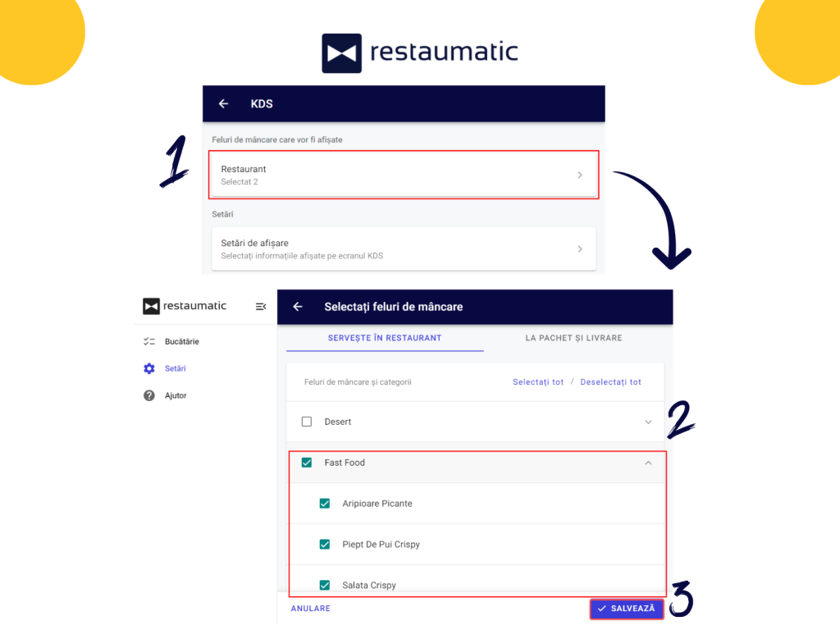Click the back arrow in KDS header
Viewport: 840px width, 630px height.
coord(223,104)
